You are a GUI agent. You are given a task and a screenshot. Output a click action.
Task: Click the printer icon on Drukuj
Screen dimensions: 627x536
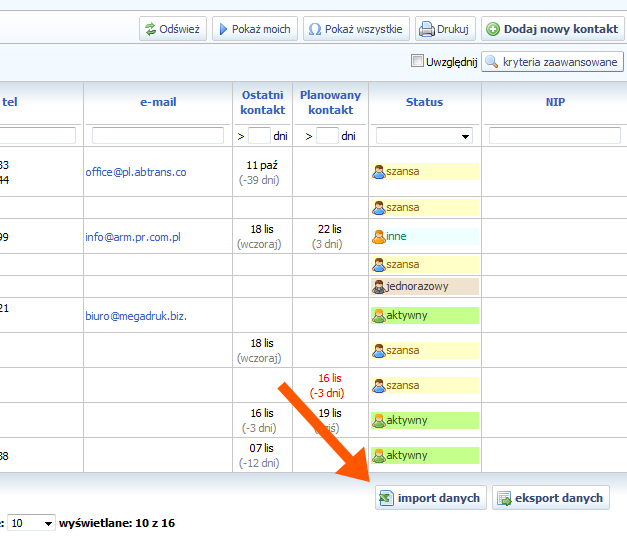(426, 29)
